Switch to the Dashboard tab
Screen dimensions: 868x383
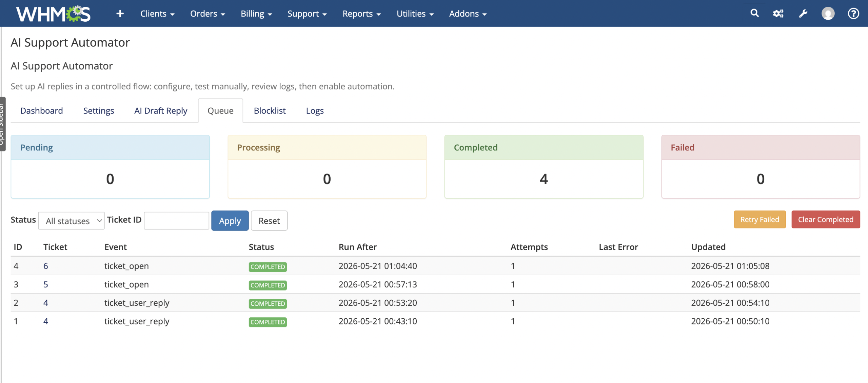pyautogui.click(x=41, y=111)
